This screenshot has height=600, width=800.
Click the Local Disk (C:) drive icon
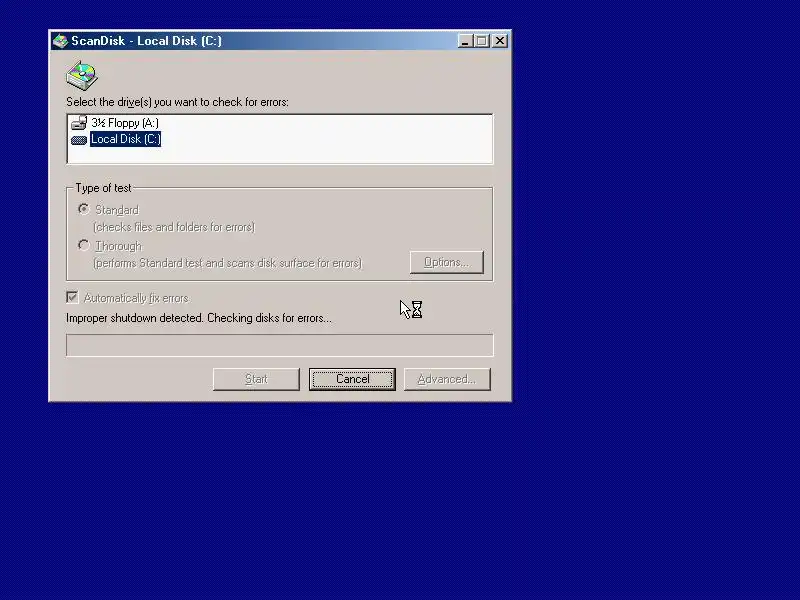[x=79, y=140]
